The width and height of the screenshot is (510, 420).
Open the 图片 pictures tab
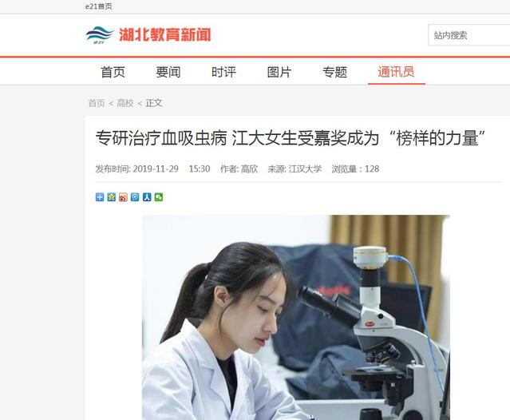click(279, 72)
